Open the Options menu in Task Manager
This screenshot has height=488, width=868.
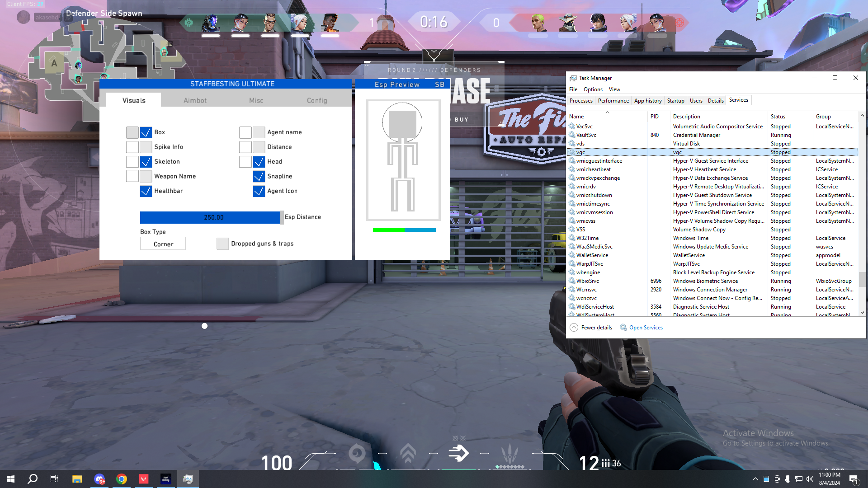(593, 89)
